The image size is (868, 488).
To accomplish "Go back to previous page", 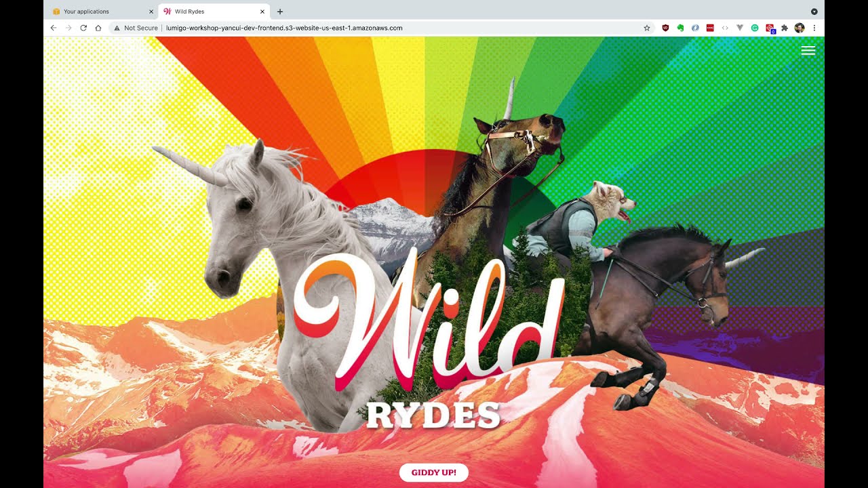I will coord(54,28).
